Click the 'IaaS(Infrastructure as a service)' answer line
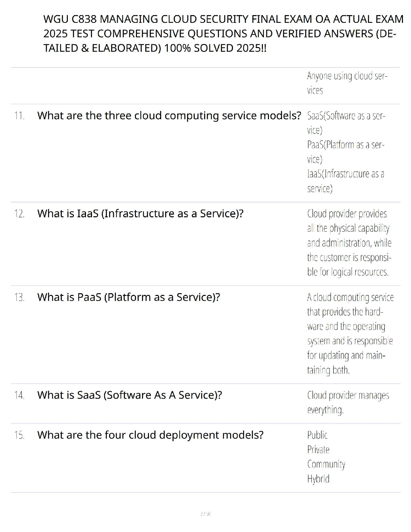 click(345, 181)
